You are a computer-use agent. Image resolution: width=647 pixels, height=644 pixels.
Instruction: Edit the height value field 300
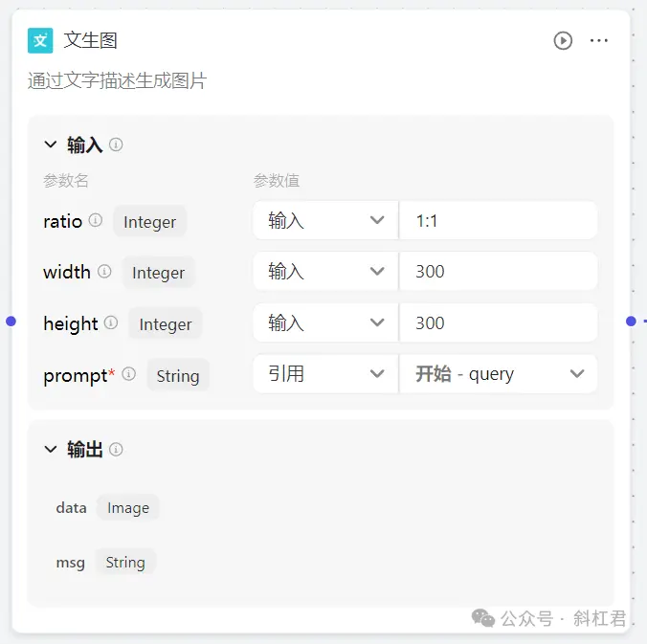coord(499,322)
